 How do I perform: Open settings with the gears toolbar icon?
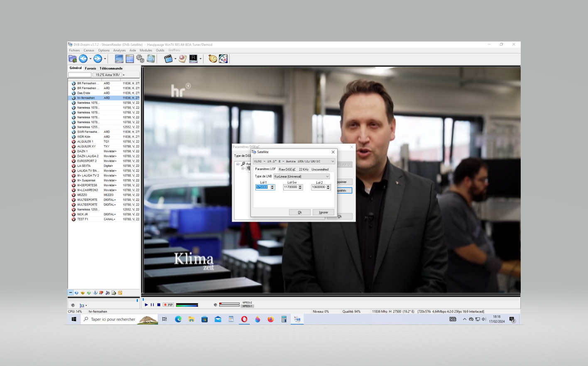(140, 59)
